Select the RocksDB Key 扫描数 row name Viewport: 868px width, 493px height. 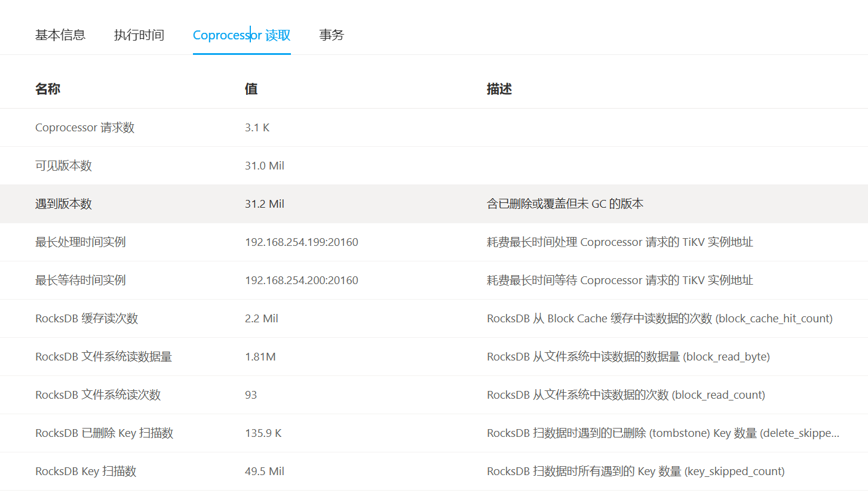coord(86,472)
